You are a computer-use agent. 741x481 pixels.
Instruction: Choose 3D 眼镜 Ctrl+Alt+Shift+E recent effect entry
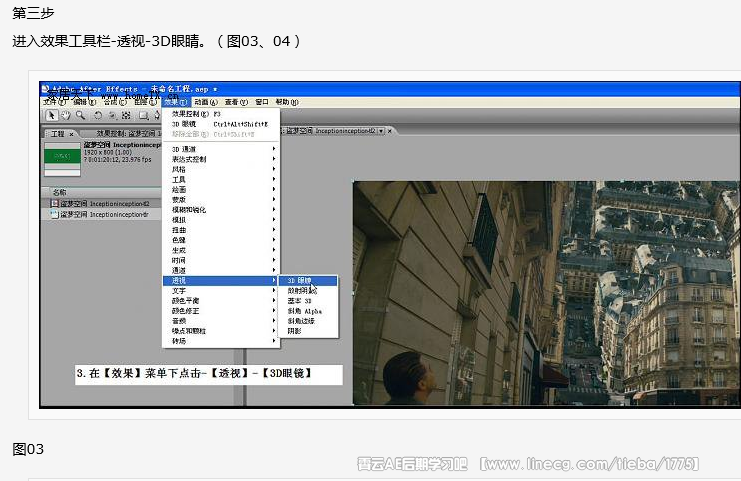coord(221,124)
